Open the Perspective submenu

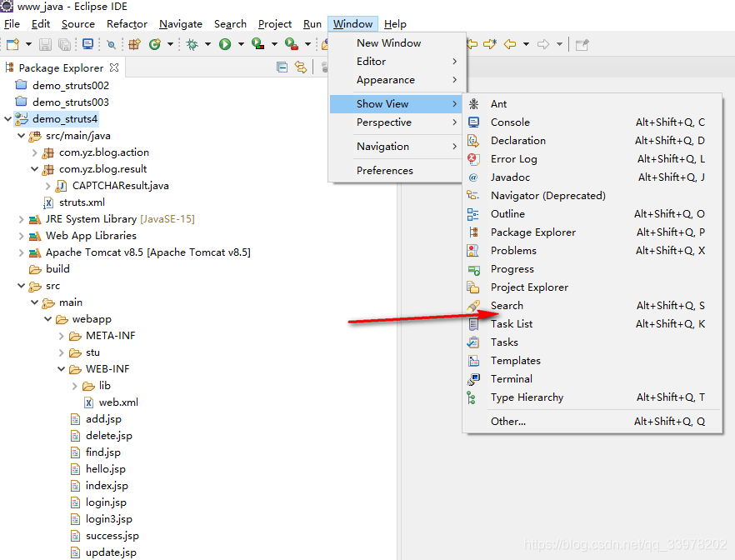tap(396, 122)
